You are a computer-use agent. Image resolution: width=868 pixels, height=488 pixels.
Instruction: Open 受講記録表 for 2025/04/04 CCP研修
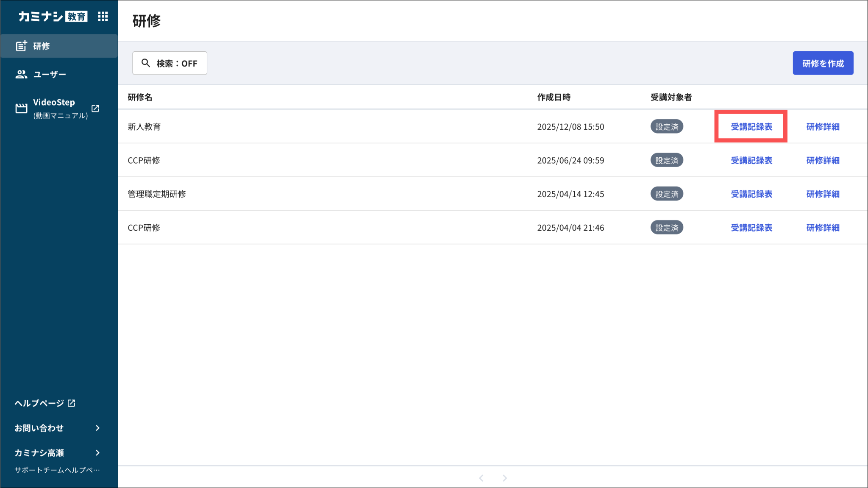751,228
